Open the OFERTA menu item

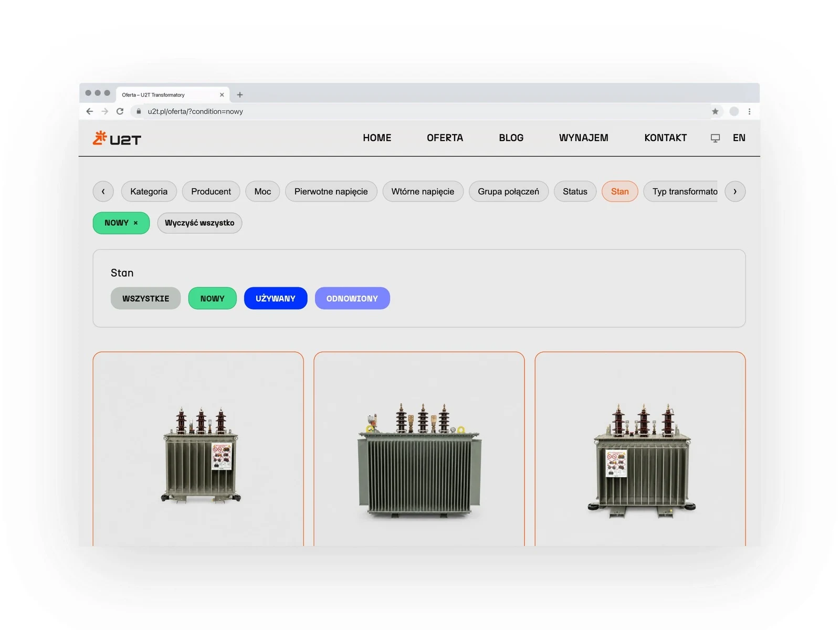pos(445,138)
